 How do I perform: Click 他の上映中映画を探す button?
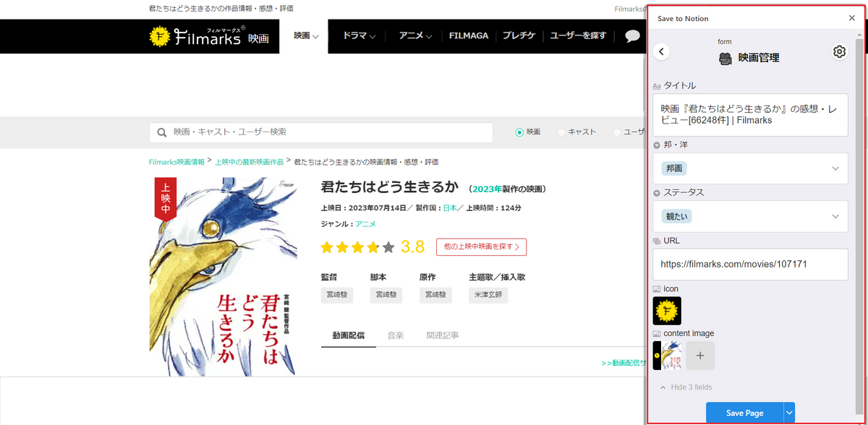(x=481, y=246)
